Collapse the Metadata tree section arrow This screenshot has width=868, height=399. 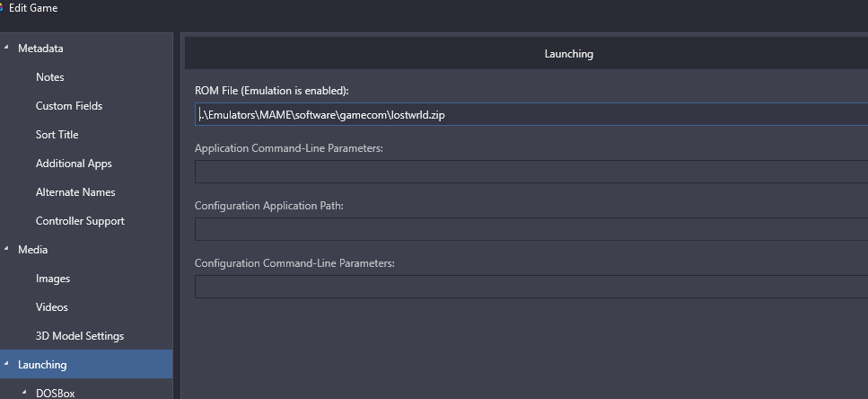(x=6, y=48)
